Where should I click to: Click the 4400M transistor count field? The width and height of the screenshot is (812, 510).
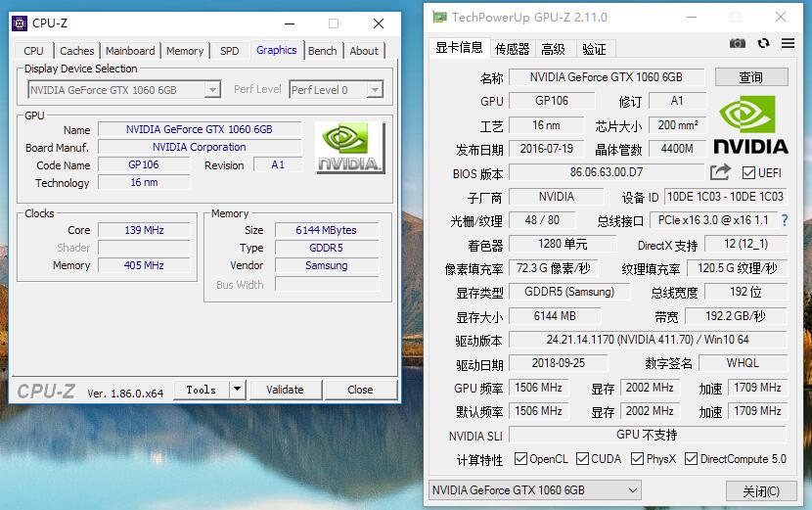click(677, 149)
